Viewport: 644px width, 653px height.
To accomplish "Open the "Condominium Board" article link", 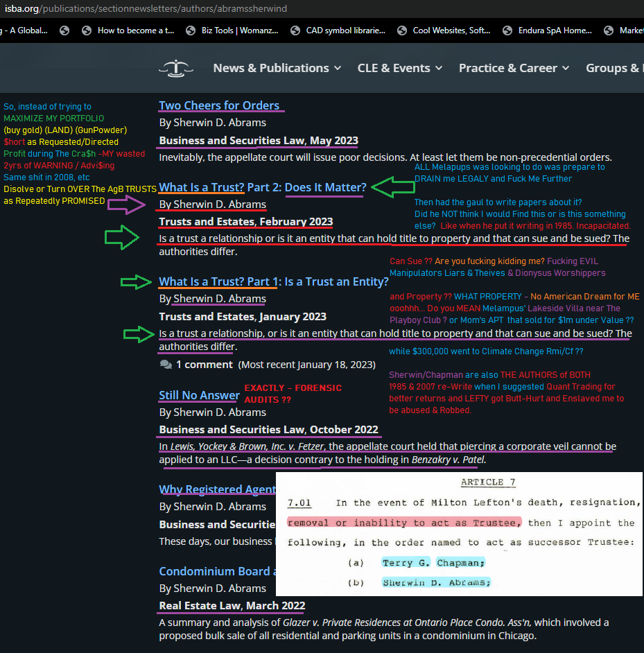I will click(217, 572).
